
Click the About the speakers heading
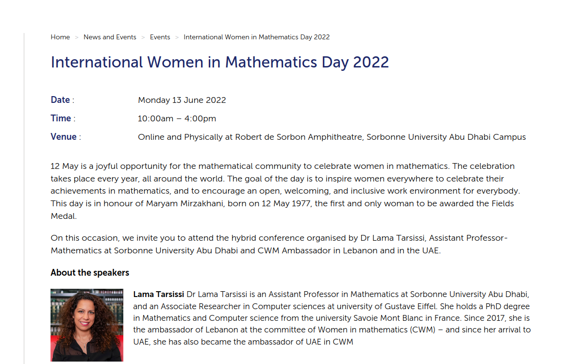(90, 273)
